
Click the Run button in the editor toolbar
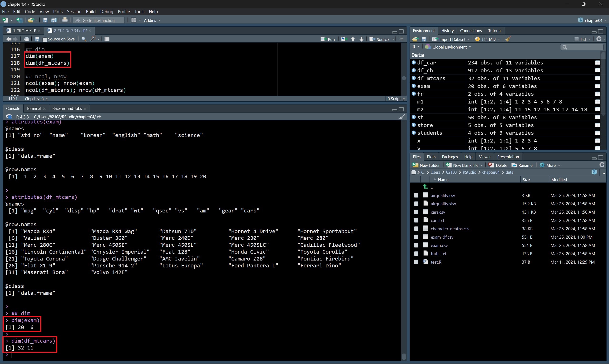point(327,39)
